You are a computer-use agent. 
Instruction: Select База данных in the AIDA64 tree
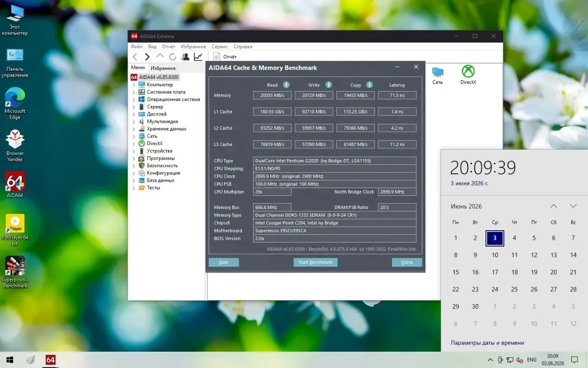[161, 180]
